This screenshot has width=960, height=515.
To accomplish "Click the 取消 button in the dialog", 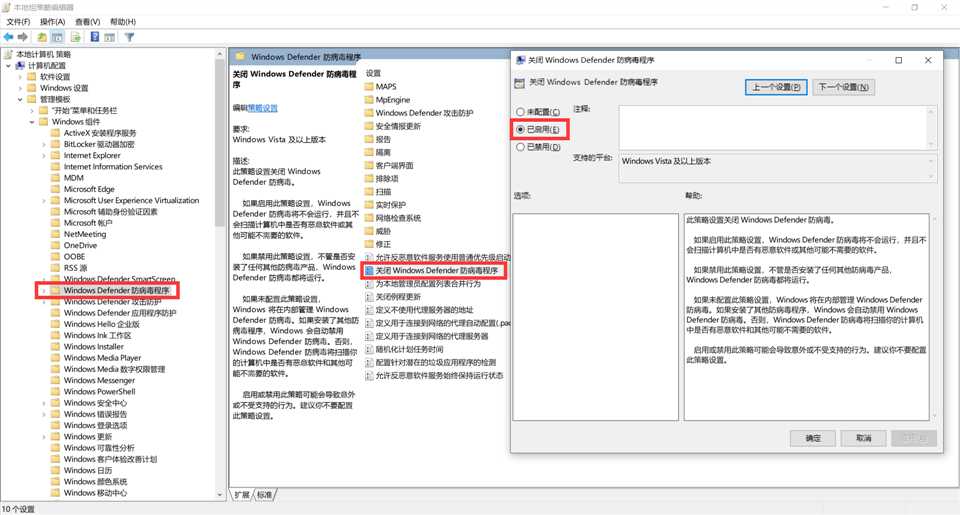I will coord(864,438).
